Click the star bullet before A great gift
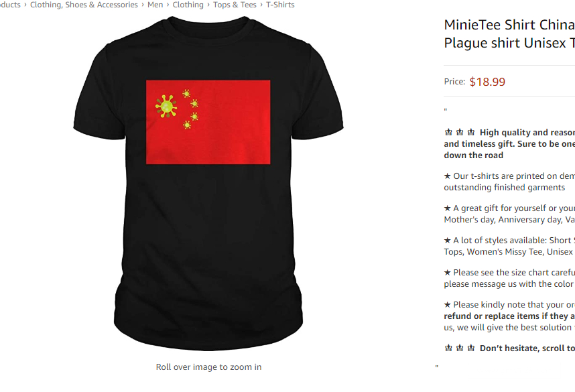575x392 pixels. coord(448,208)
